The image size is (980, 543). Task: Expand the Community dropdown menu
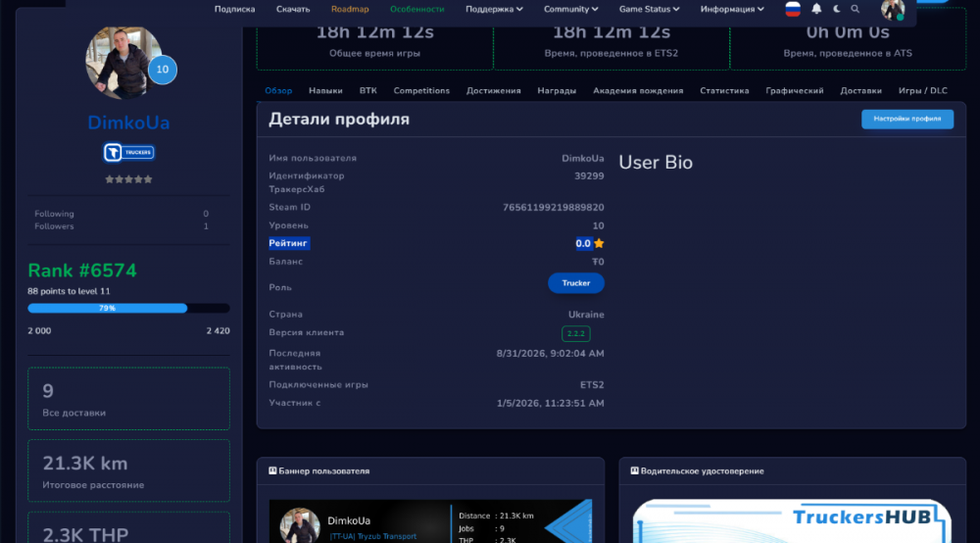(x=570, y=9)
